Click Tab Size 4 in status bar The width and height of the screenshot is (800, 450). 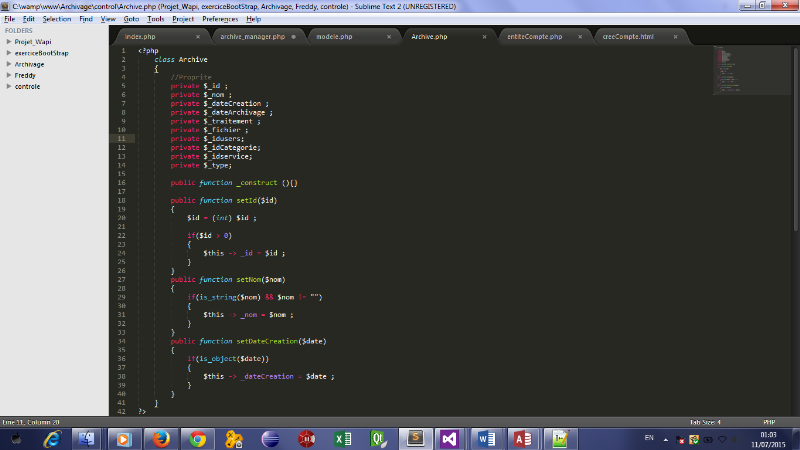pyautogui.click(x=705, y=422)
